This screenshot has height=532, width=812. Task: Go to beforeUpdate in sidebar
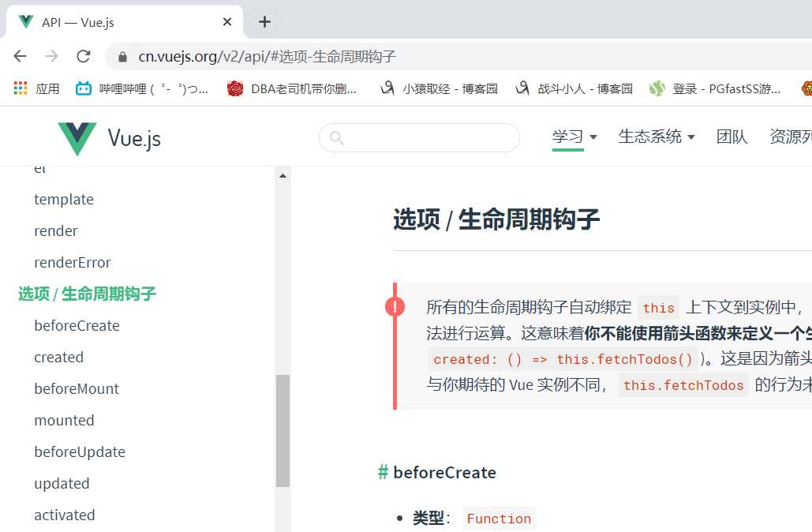(80, 452)
